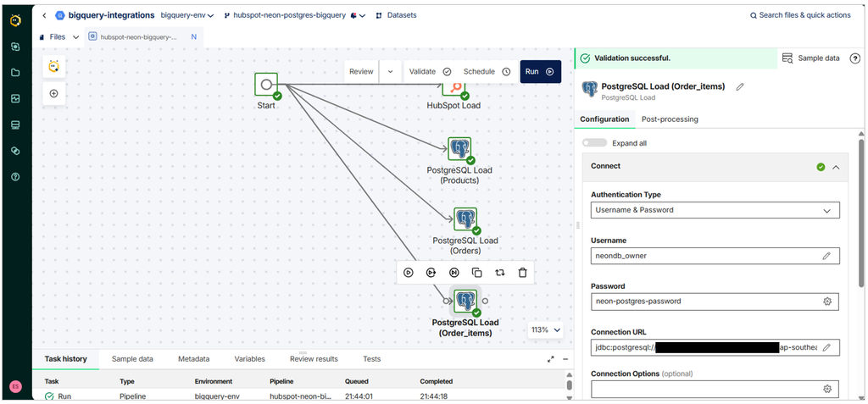Open the Variables tab
The width and height of the screenshot is (868, 404).
(x=250, y=358)
